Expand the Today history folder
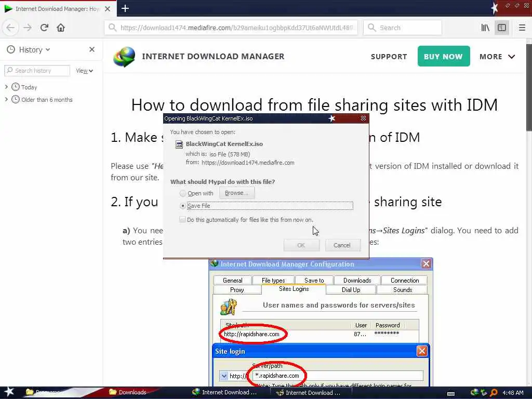This screenshot has height=399, width=532. tap(6, 87)
